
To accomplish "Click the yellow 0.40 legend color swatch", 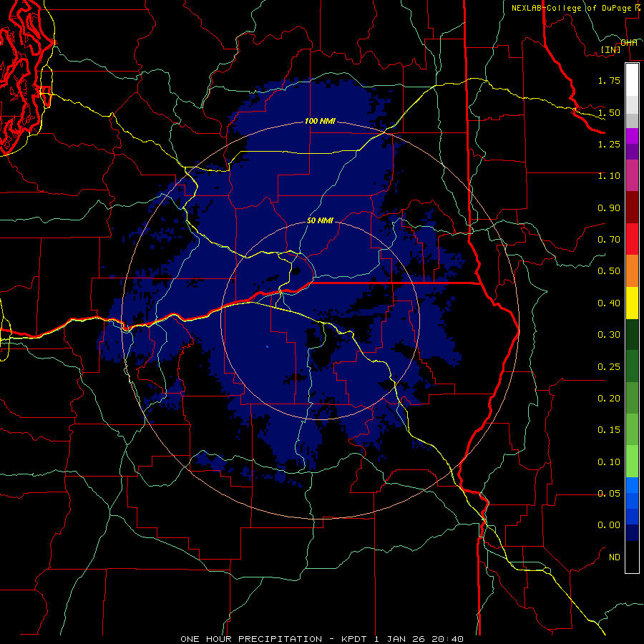I will coord(632,303).
